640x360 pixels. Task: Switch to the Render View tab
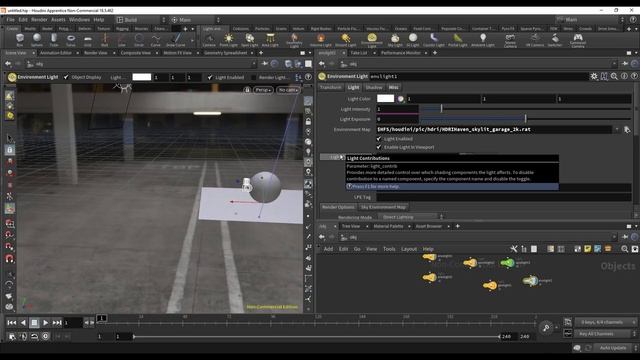96,53
